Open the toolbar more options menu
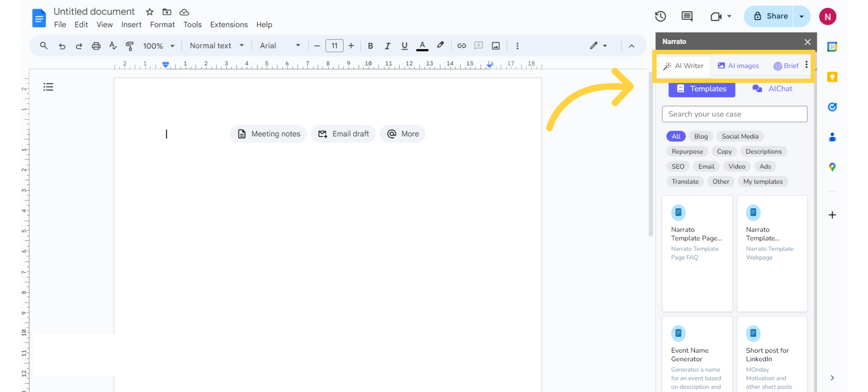 [517, 46]
